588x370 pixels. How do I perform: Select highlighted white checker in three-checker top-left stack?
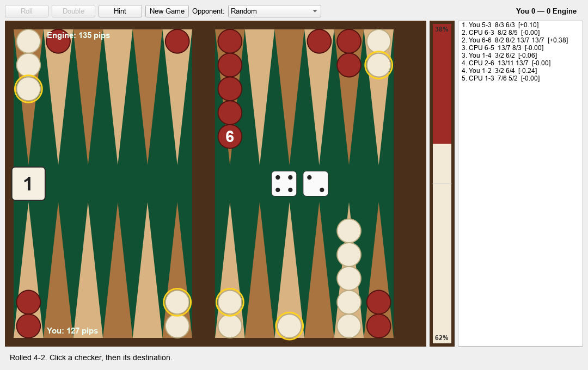click(x=28, y=89)
